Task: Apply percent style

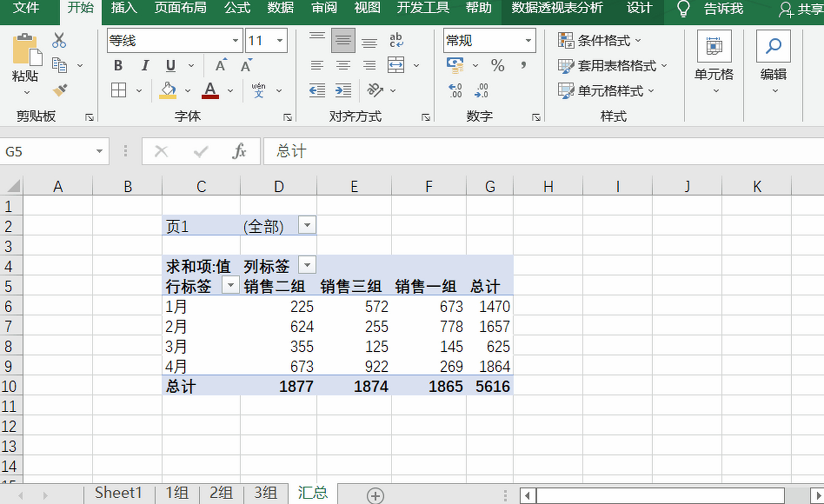Action: click(x=497, y=65)
